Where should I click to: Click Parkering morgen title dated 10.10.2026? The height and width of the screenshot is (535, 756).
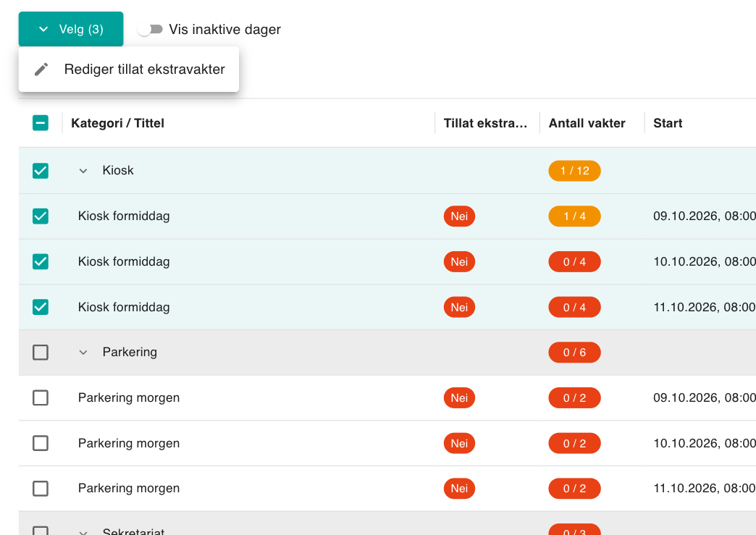[x=129, y=443]
